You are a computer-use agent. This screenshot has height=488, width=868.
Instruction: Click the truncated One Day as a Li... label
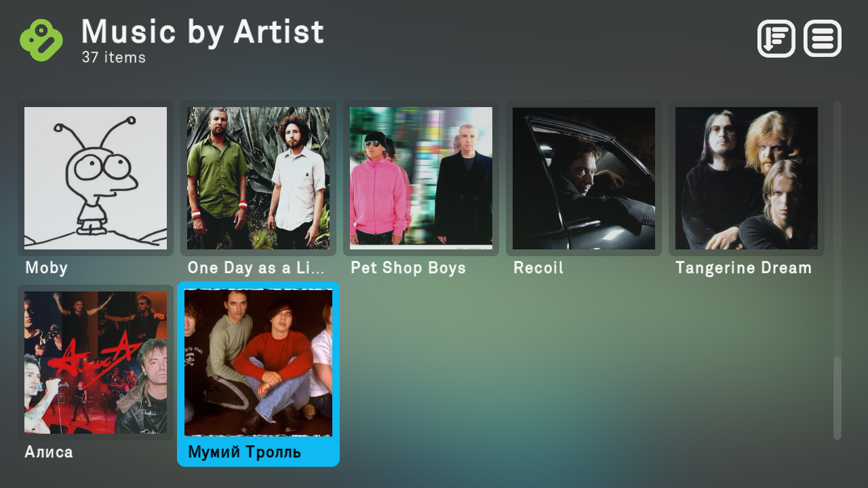coord(256,268)
